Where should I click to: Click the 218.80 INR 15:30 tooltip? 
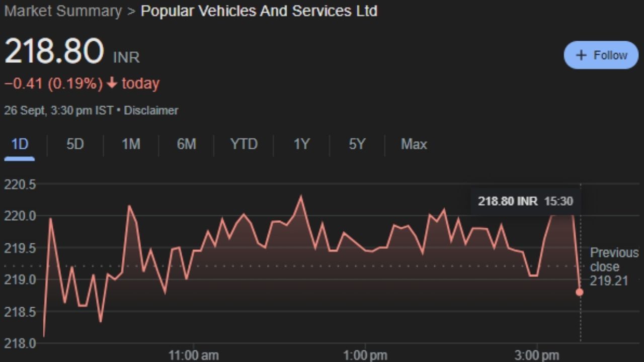pos(525,202)
